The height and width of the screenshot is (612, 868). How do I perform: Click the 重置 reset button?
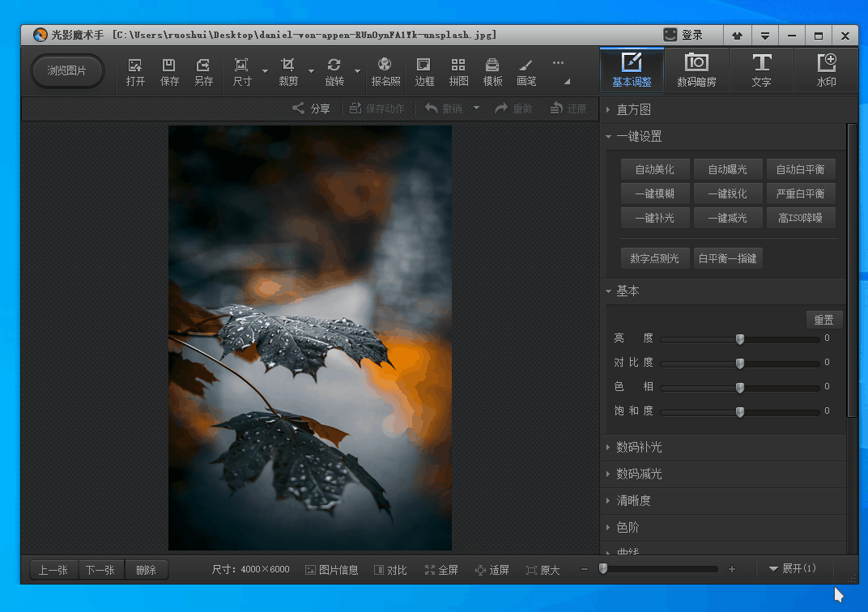pyautogui.click(x=823, y=320)
